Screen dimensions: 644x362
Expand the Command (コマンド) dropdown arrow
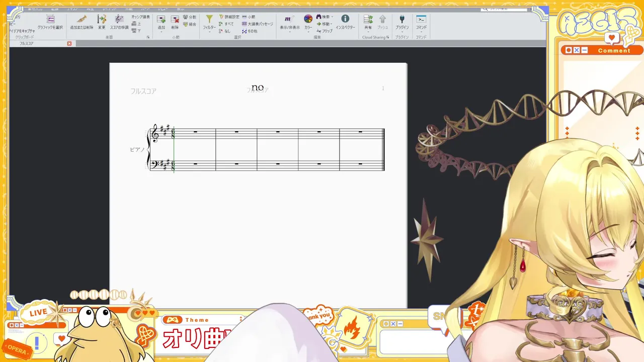tap(421, 32)
